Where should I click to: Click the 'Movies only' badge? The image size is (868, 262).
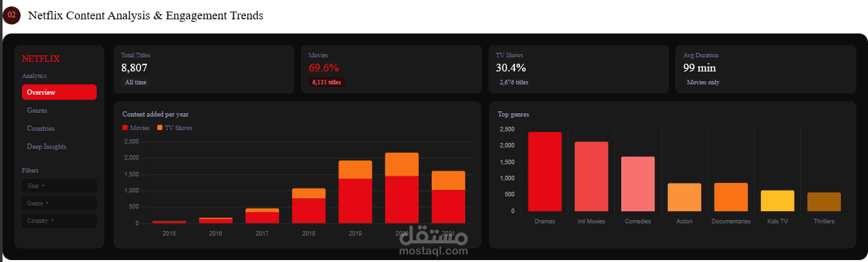point(703,82)
